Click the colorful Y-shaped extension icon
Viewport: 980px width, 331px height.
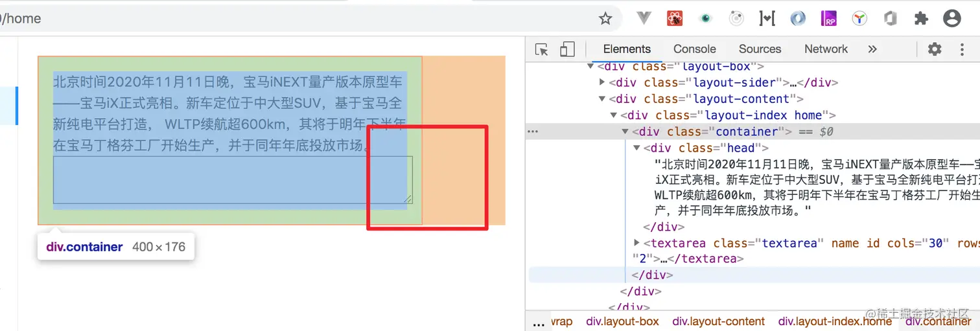click(x=859, y=19)
